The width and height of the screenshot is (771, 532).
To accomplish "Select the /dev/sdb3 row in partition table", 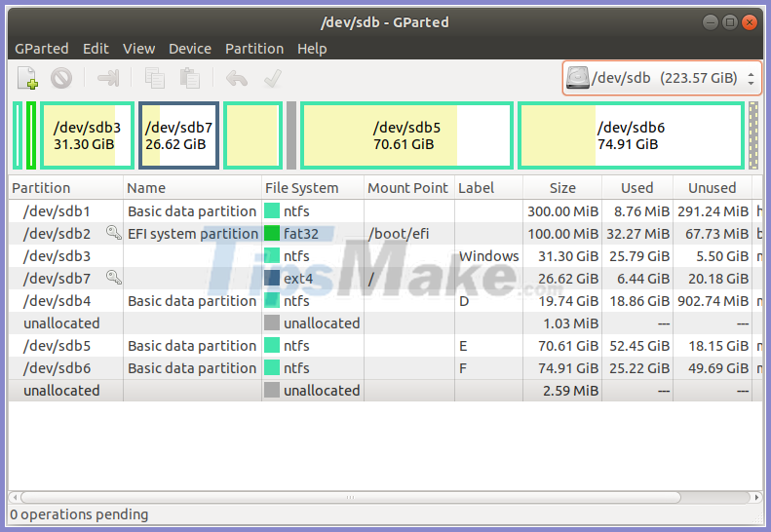I will pos(386,256).
